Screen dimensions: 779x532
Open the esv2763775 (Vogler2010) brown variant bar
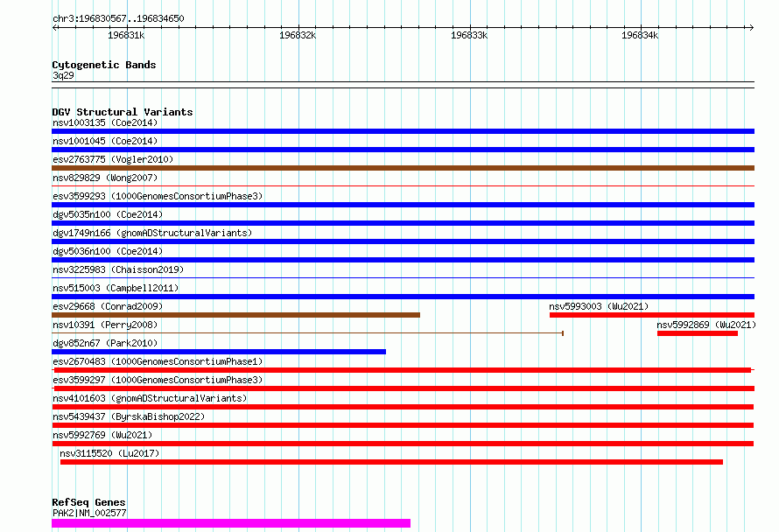pyautogui.click(x=403, y=168)
